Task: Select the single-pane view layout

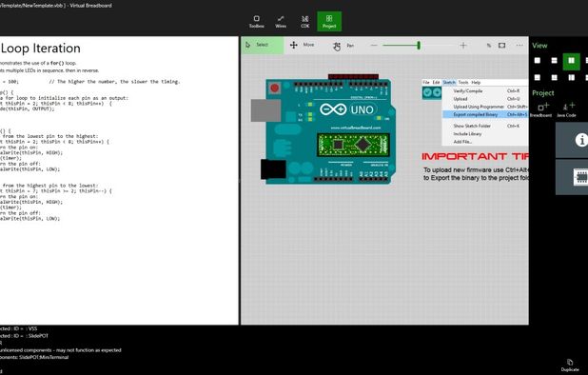Action: click(538, 60)
